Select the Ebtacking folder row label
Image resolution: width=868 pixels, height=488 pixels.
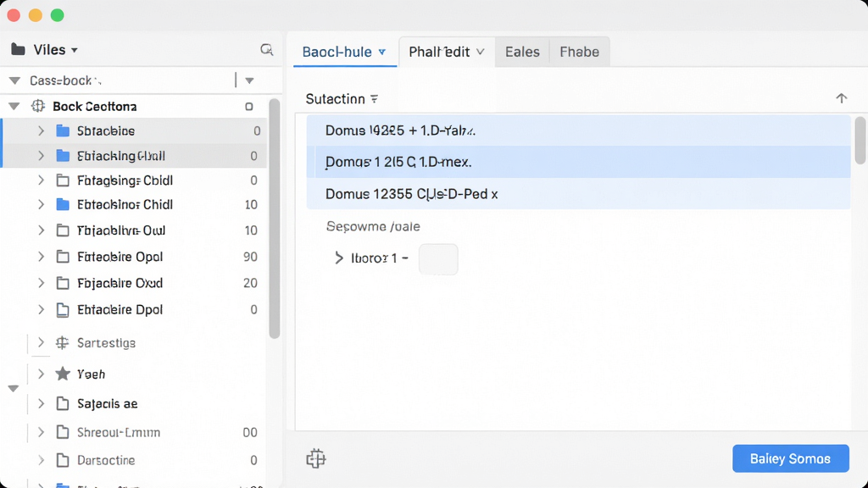[120, 156]
